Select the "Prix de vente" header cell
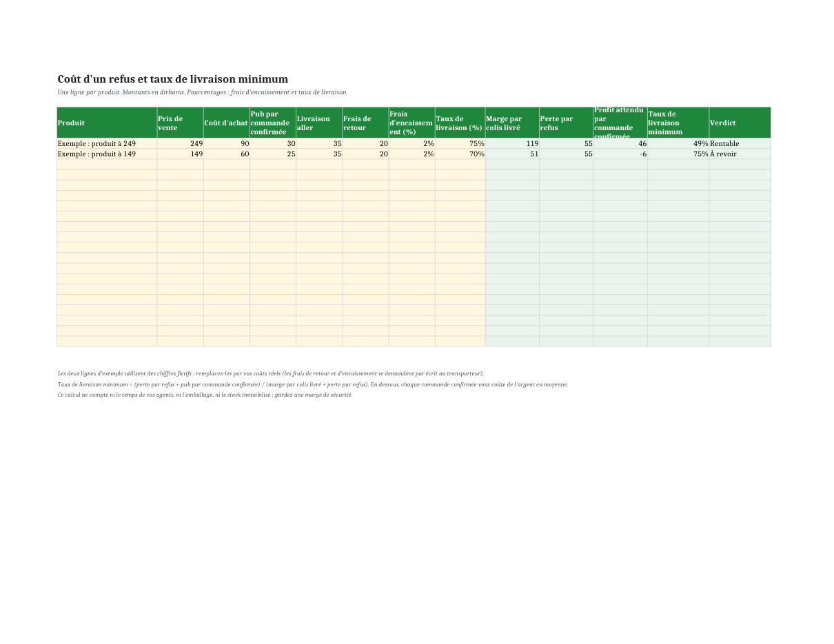This screenshot has height=644, width=834. point(181,123)
